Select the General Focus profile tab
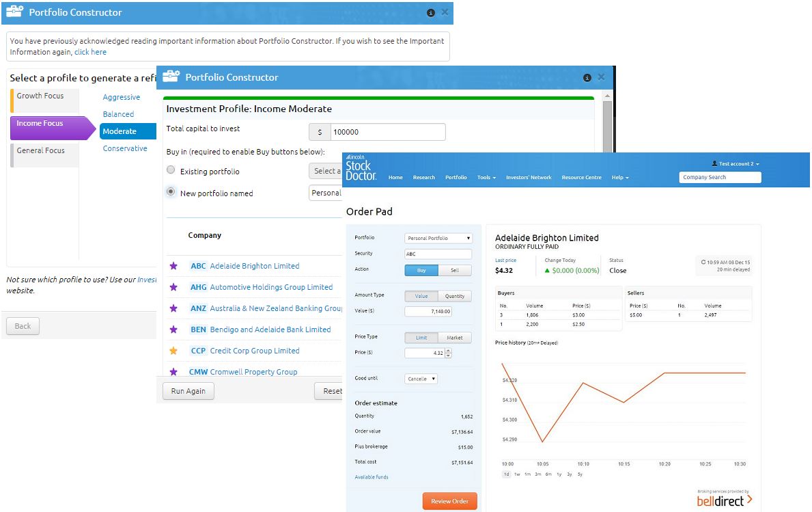Screen dimensions: 812x512 point(44,155)
